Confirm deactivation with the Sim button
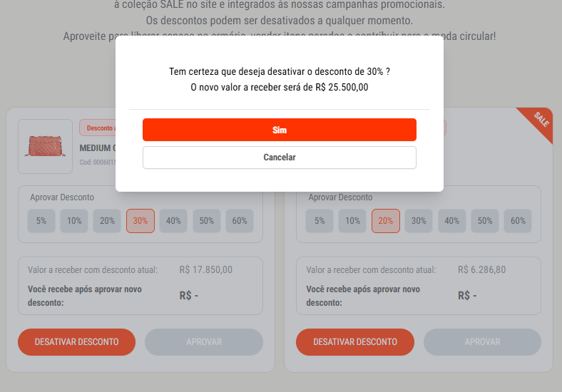The height and width of the screenshot is (392, 562). pyautogui.click(x=279, y=130)
